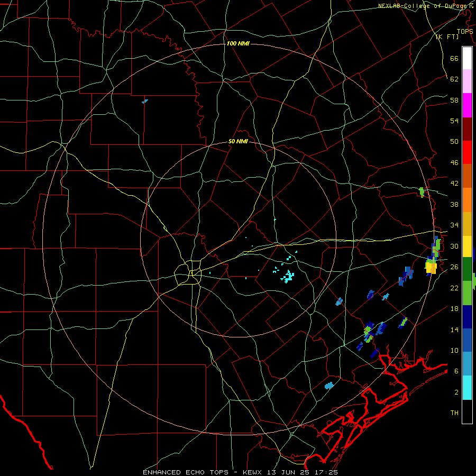Screen dimensions: 476x476
Task: Select the dark green legend swatch
Action: tap(467, 269)
